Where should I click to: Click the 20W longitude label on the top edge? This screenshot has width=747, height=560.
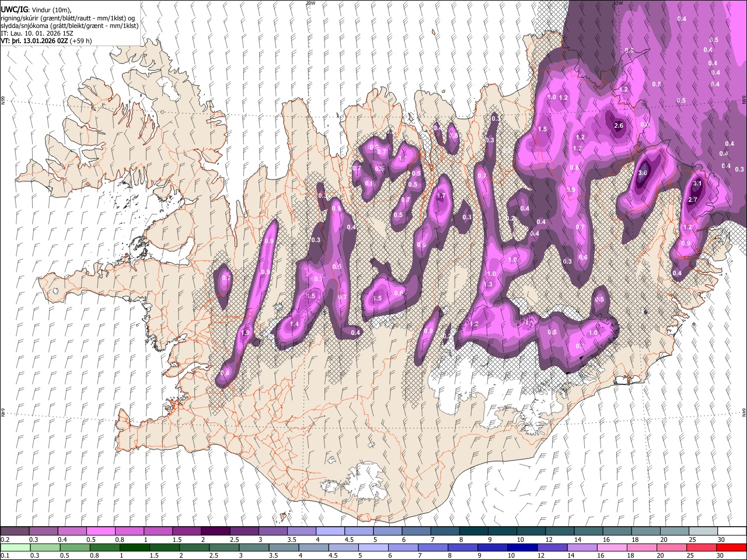tap(310, 3)
